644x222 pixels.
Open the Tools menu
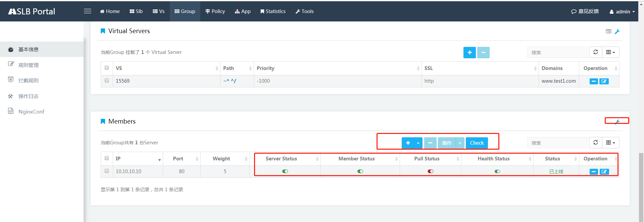[304, 11]
